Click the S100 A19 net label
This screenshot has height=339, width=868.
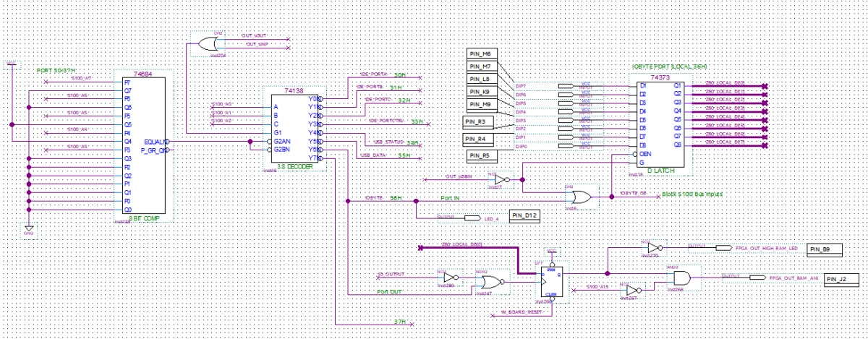pos(597,288)
